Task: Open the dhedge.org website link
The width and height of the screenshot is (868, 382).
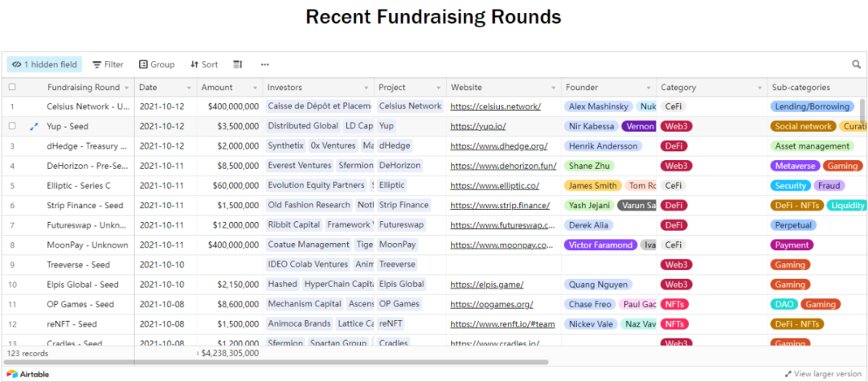Action: pyautogui.click(x=499, y=146)
